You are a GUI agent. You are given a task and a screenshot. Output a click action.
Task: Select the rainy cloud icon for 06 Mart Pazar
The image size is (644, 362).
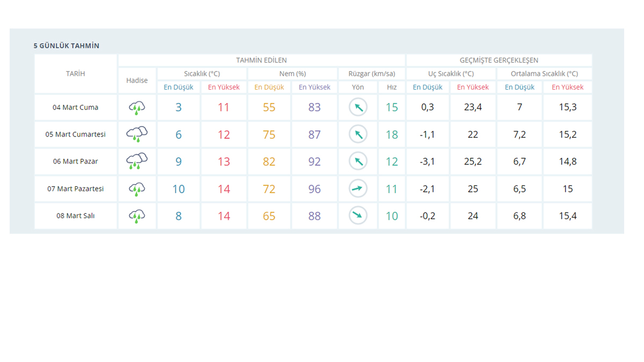[x=137, y=161]
